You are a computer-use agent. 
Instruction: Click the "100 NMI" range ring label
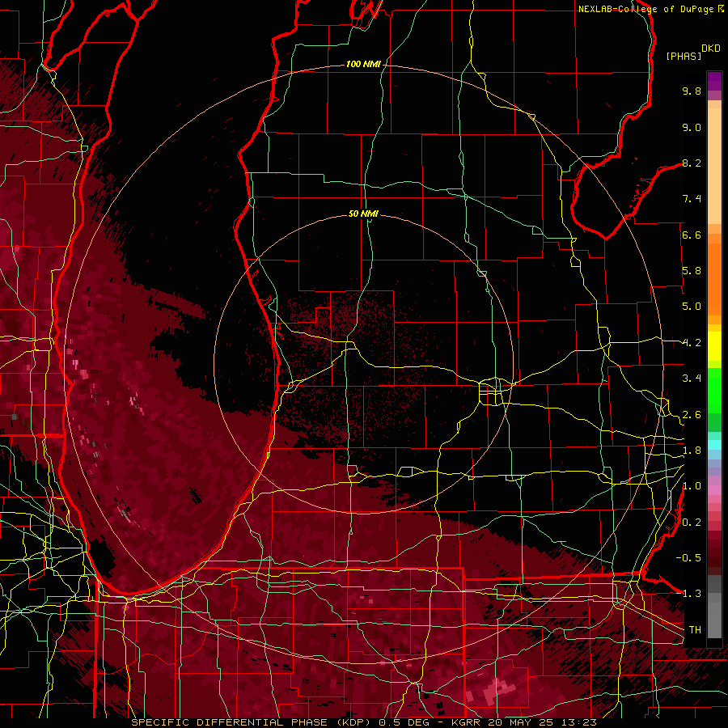click(x=363, y=64)
